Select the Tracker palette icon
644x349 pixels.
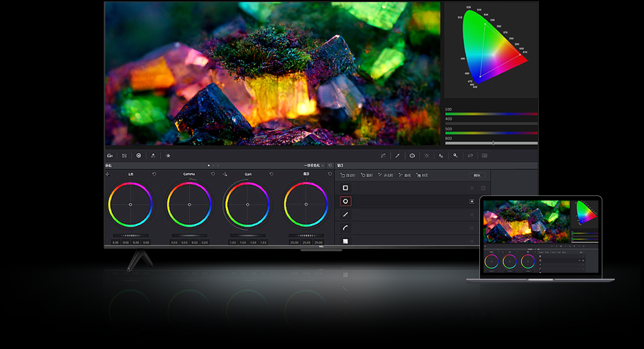[427, 156]
